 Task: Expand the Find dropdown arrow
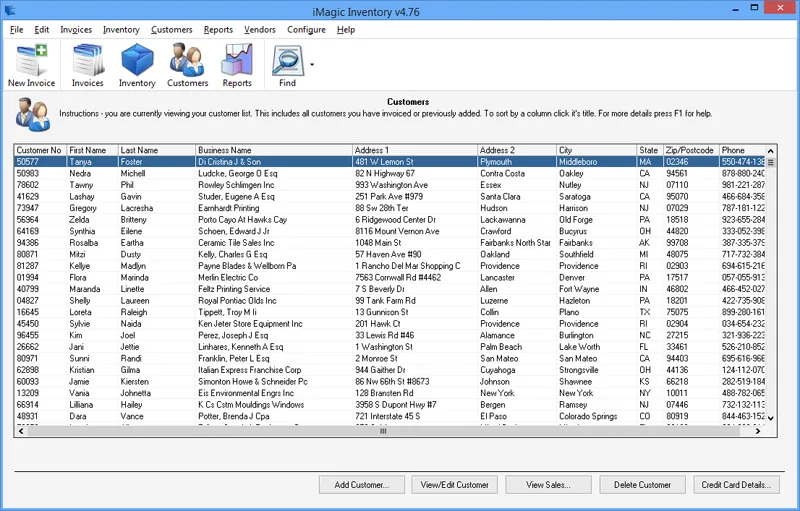pyautogui.click(x=312, y=65)
